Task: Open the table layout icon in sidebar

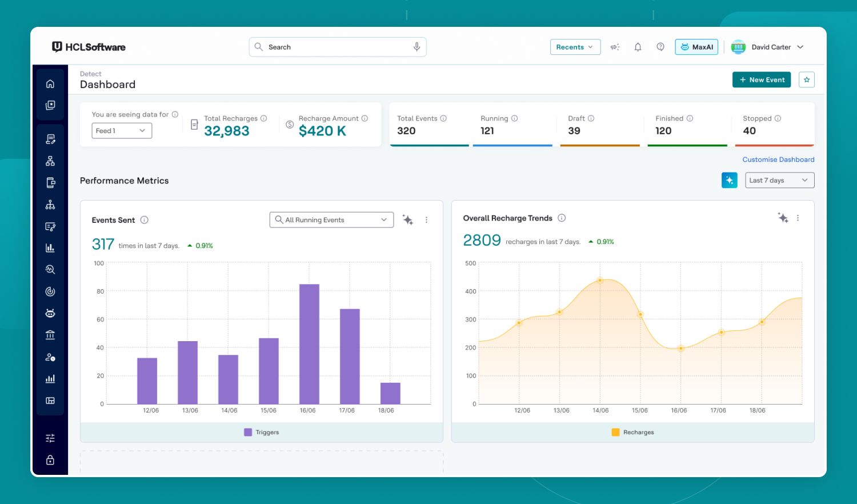Action: pos(50,401)
